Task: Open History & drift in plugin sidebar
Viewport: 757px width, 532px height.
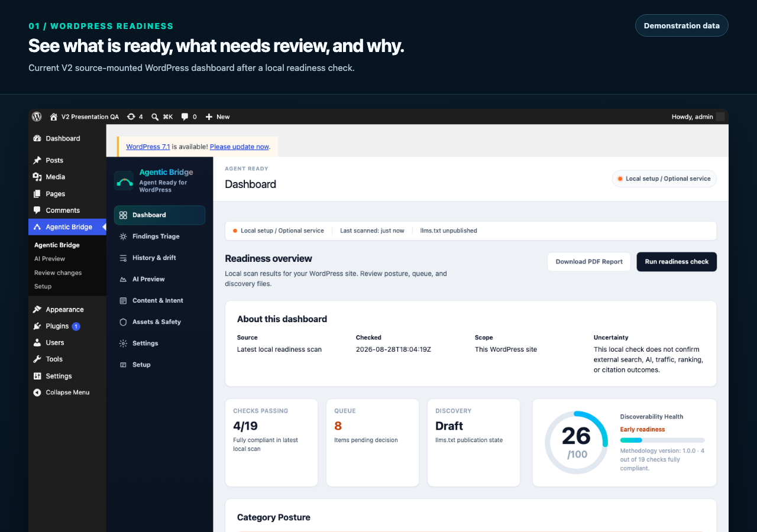Action: (160, 258)
